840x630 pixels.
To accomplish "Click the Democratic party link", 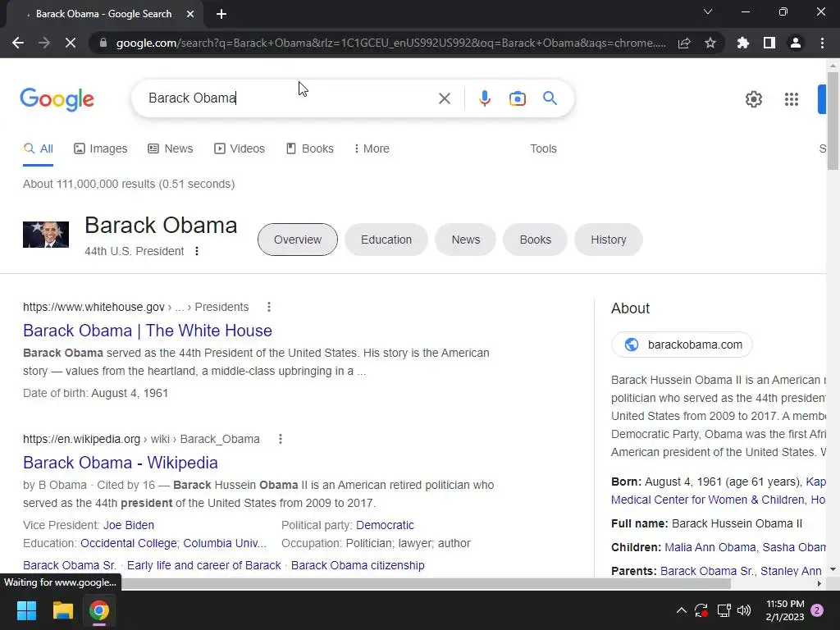I will 385,526.
